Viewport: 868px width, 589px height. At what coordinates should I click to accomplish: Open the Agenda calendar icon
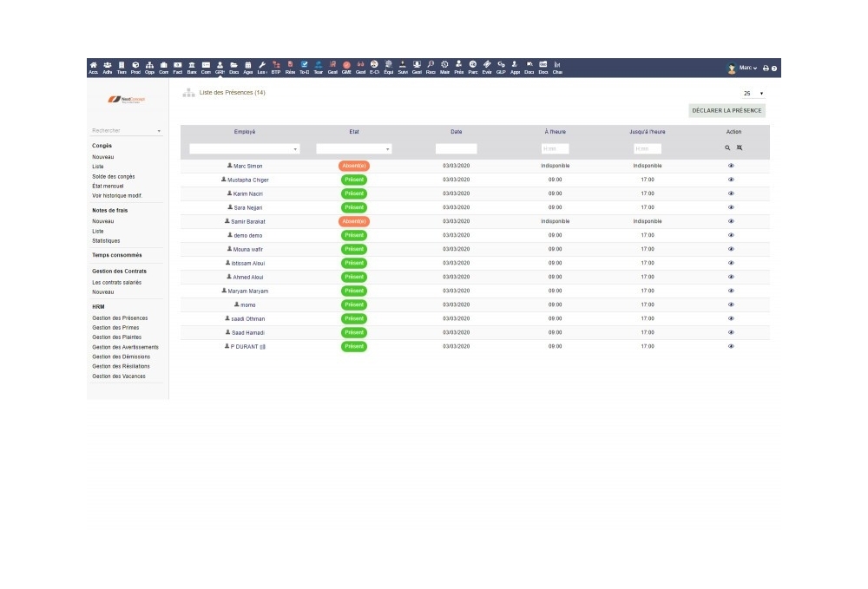pyautogui.click(x=248, y=67)
